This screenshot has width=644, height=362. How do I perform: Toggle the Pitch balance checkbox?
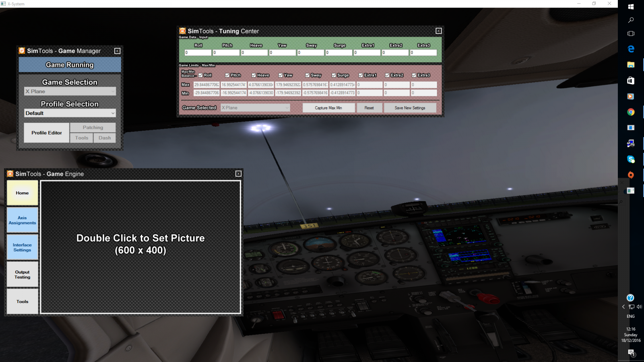coord(227,75)
